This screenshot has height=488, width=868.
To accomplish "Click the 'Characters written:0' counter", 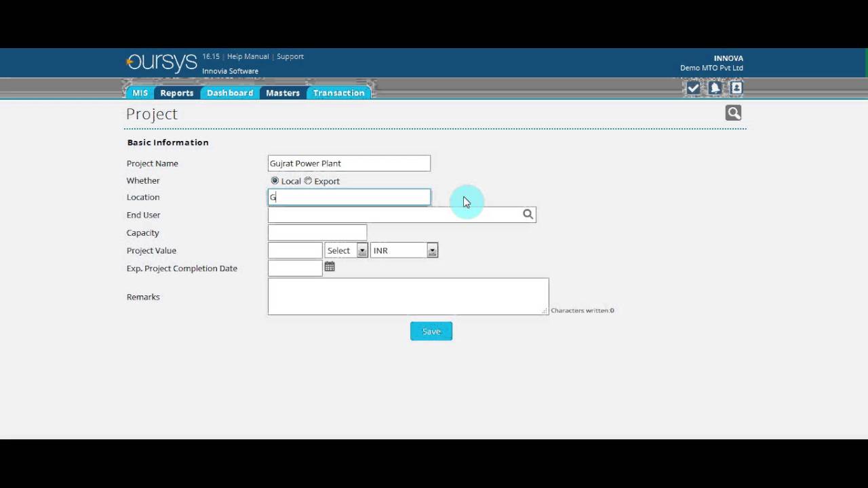I will [583, 310].
